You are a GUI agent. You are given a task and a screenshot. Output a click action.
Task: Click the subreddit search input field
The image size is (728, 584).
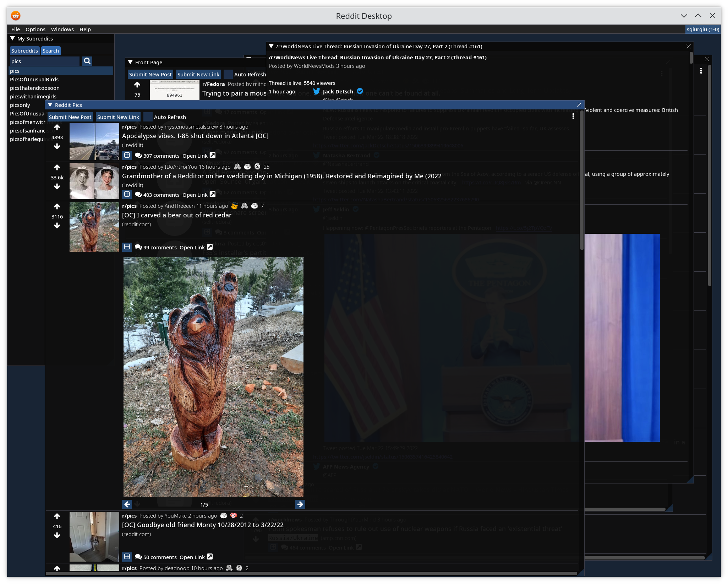(45, 61)
